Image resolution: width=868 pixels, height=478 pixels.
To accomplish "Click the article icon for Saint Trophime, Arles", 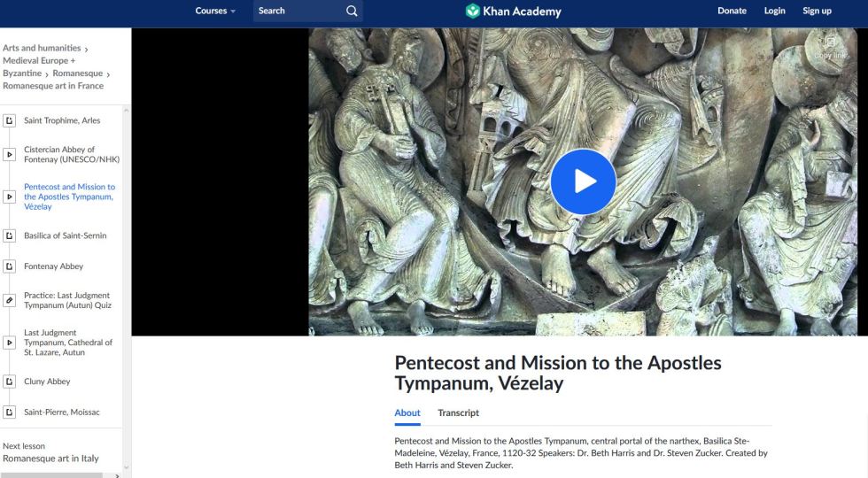I will click(10, 120).
